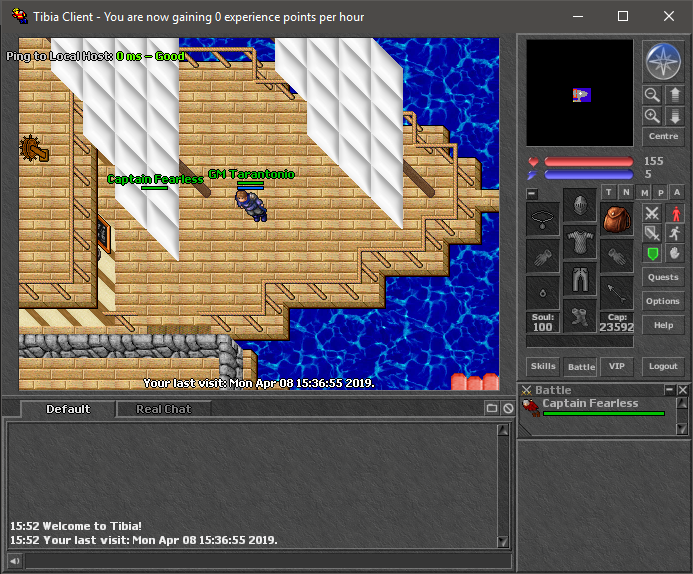Click the T condition button
693x574 pixels.
click(609, 192)
